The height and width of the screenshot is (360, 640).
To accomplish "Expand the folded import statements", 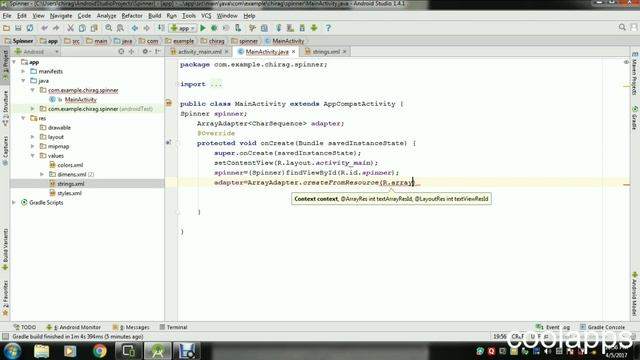I will pyautogui.click(x=216, y=84).
